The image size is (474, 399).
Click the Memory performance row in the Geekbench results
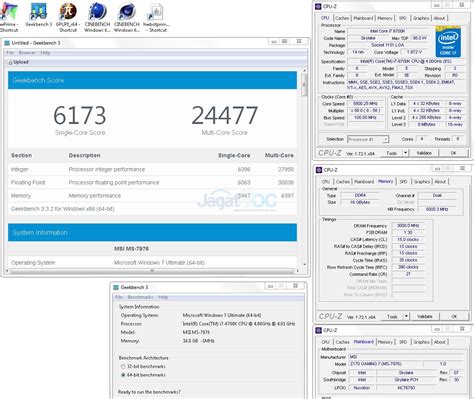point(152,196)
